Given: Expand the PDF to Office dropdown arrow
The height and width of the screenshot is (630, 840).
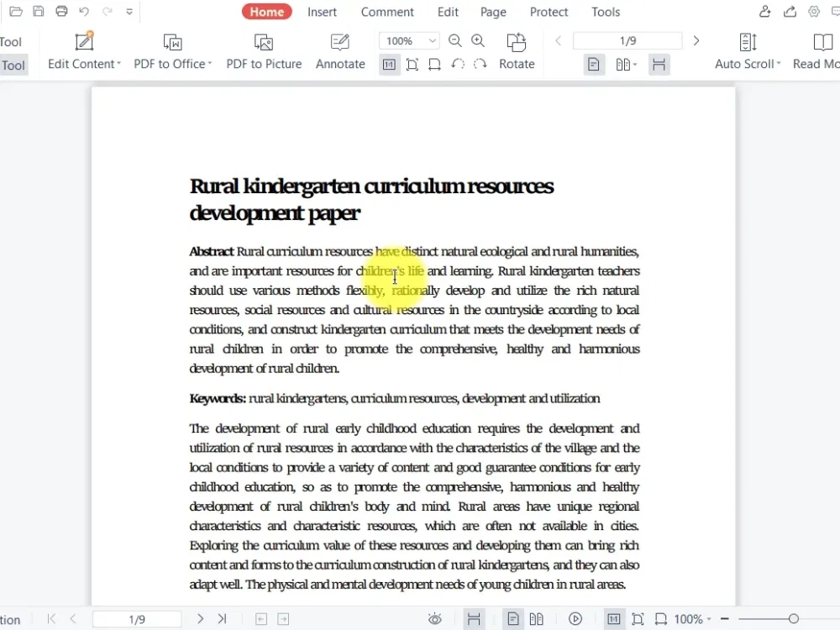Looking at the screenshot, I should [210, 64].
